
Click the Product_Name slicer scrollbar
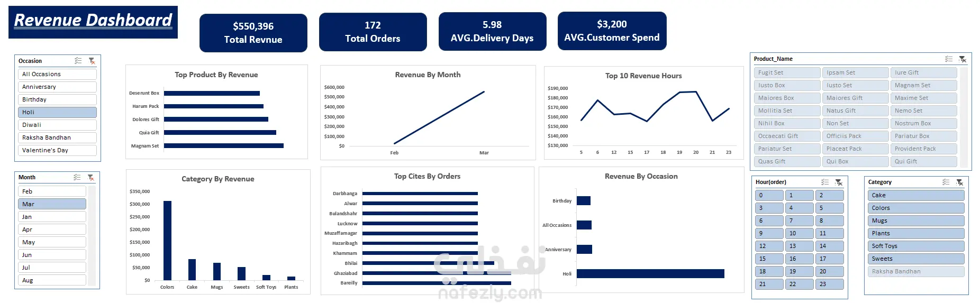click(x=964, y=117)
